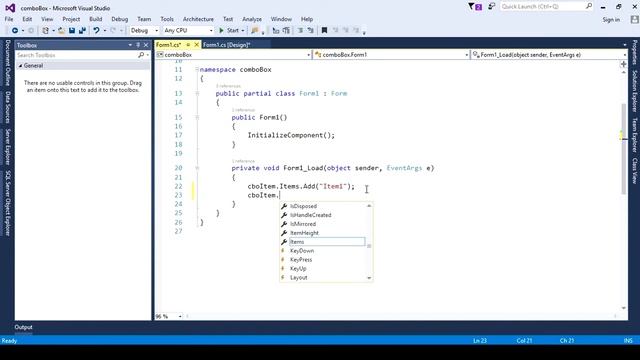640x360 pixels.
Task: Click the Save All toolbar icon
Action: [x=82, y=30]
